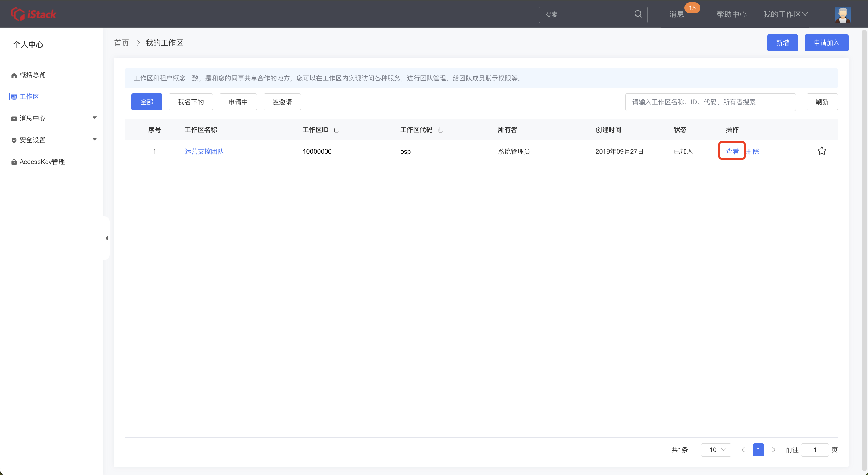
Task: Click the search magnifier icon
Action: coord(638,14)
